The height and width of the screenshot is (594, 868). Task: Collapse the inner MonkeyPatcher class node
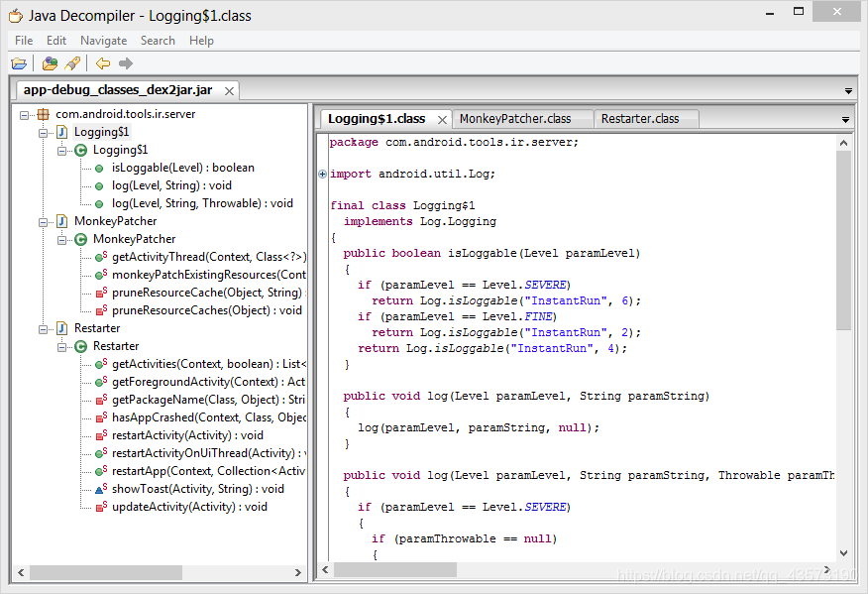click(61, 240)
